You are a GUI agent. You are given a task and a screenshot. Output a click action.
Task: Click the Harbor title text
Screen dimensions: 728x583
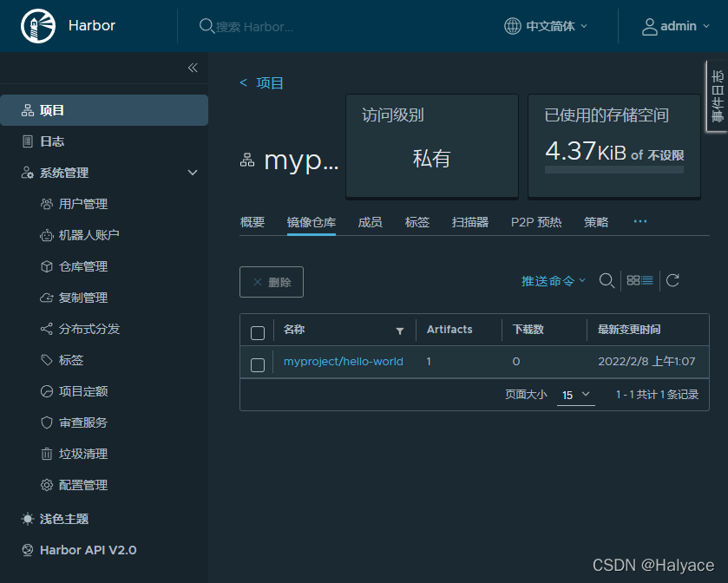(x=91, y=25)
